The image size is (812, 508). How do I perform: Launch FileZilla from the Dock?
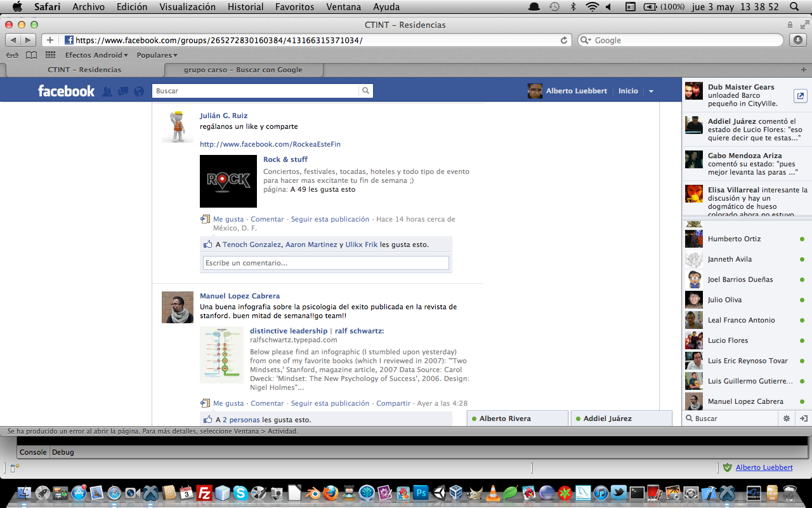(x=204, y=493)
